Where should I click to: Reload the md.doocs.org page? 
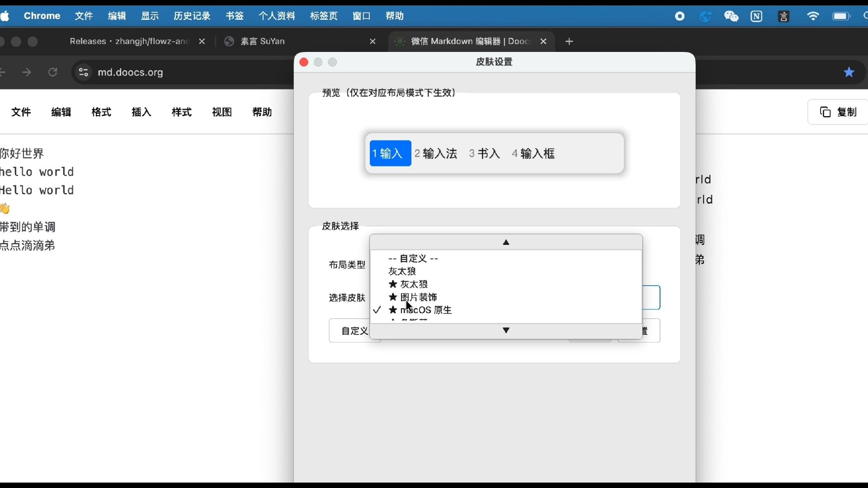[x=52, y=72]
